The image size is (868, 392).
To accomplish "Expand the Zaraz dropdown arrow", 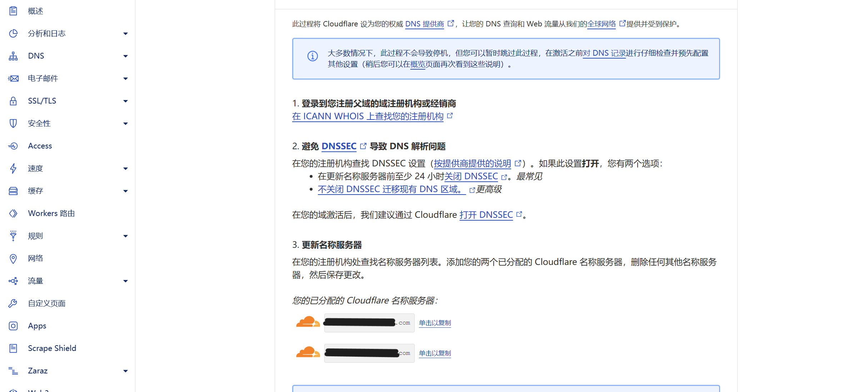I will (x=125, y=371).
